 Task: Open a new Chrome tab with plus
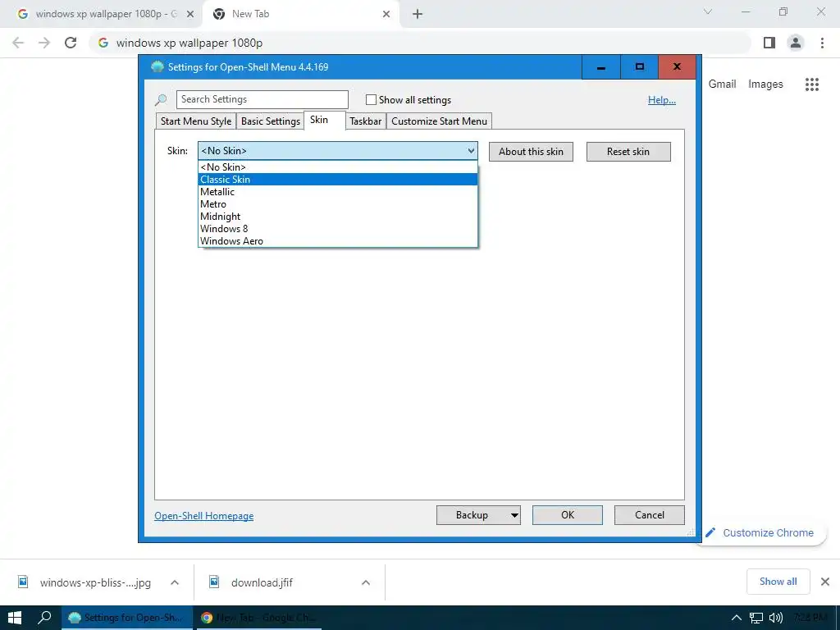point(418,14)
